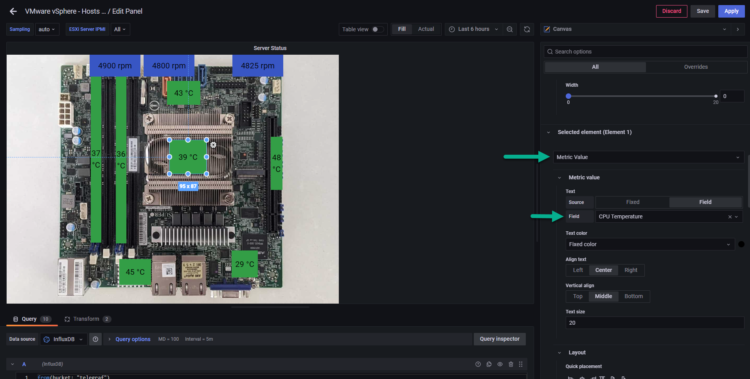Duplicate query A with copy icon
This screenshot has height=379, width=750.
tap(489, 364)
